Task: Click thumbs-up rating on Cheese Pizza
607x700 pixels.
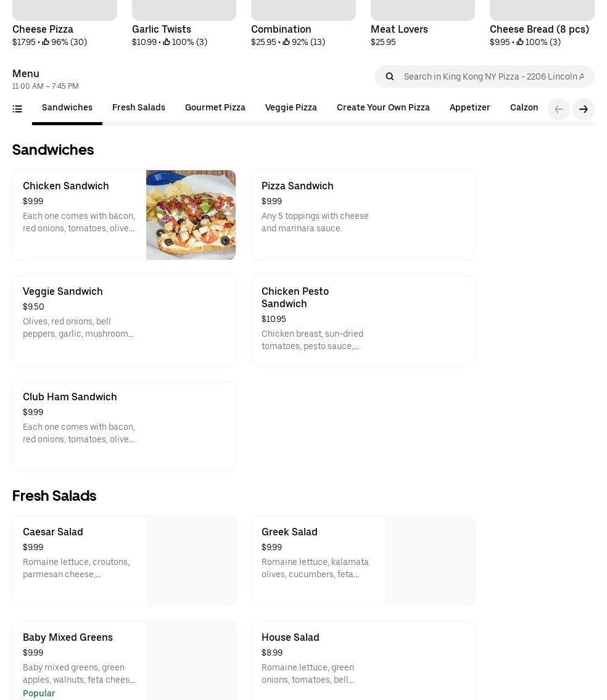Action: [x=46, y=43]
